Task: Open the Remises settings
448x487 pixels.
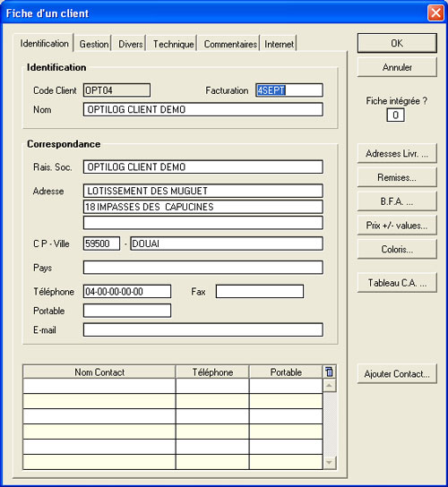Action: (x=397, y=177)
